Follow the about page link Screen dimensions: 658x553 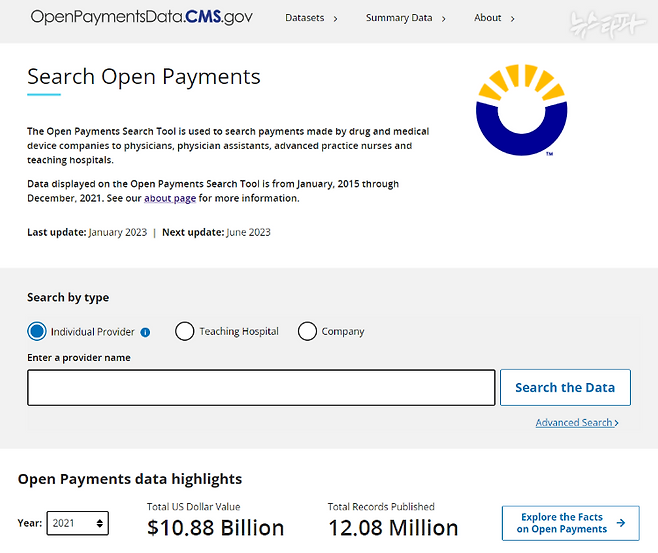[x=170, y=198]
